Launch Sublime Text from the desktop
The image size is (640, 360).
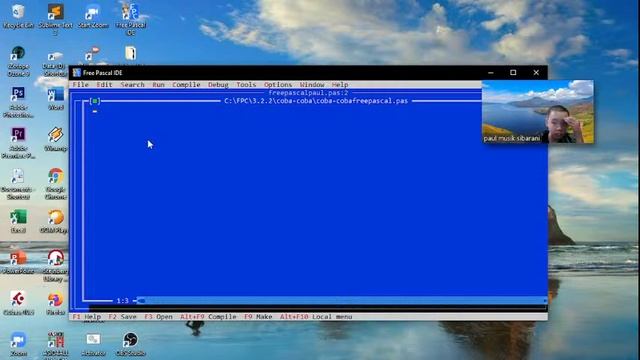(x=56, y=18)
